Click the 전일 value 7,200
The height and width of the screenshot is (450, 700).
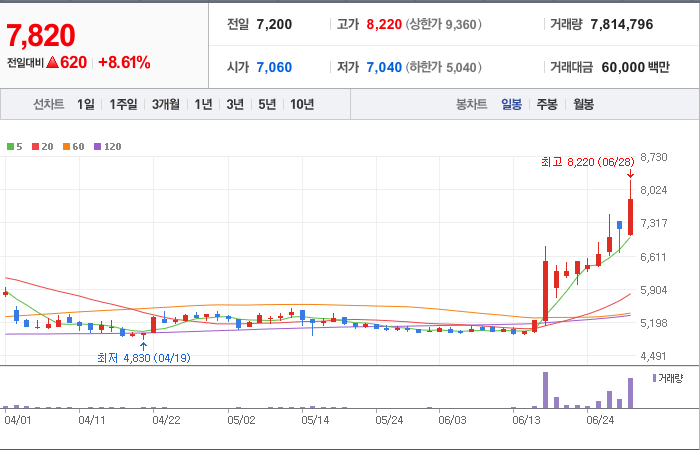click(x=274, y=24)
